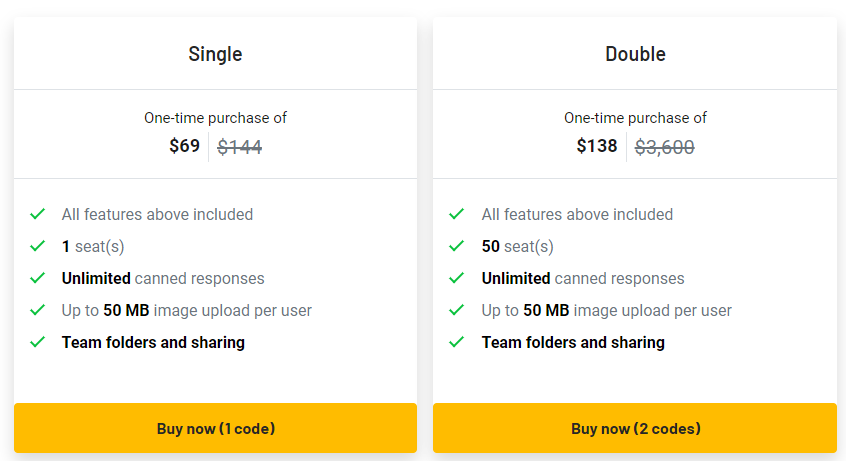Click checkmark beside 50 seat(s)

pos(456,246)
